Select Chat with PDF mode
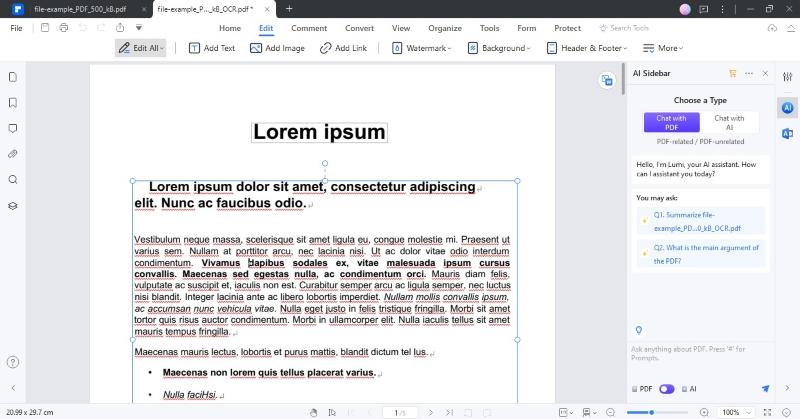 [671, 123]
